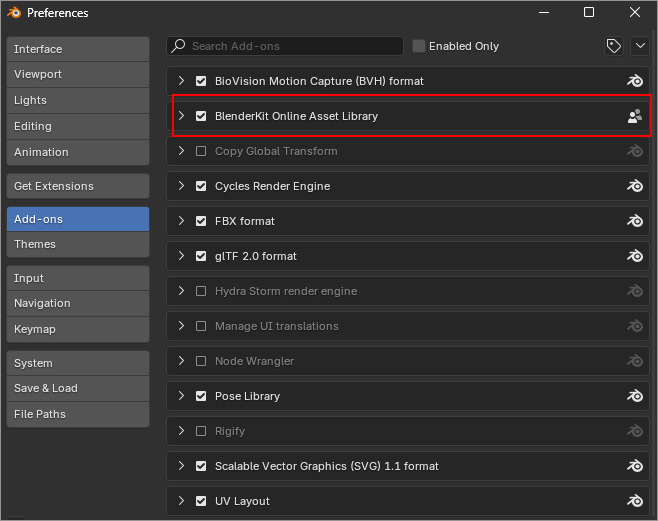Image resolution: width=658 pixels, height=521 pixels.
Task: Open the add-ons settings dropdown arrow
Action: 640,46
